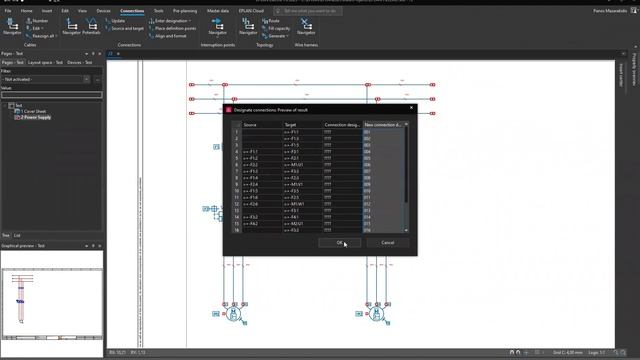Click the 'New connection d...' column header
Screen dimensions: 640x360
point(383,124)
